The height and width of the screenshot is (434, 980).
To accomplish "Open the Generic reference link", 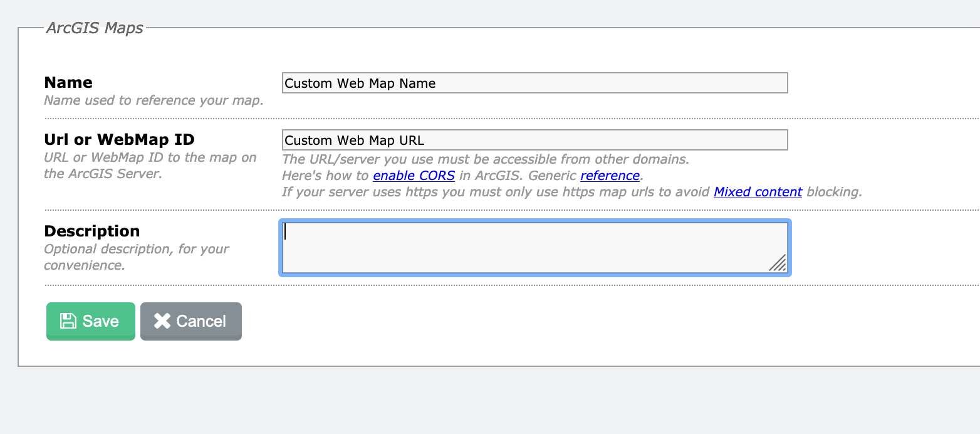I will (x=610, y=176).
